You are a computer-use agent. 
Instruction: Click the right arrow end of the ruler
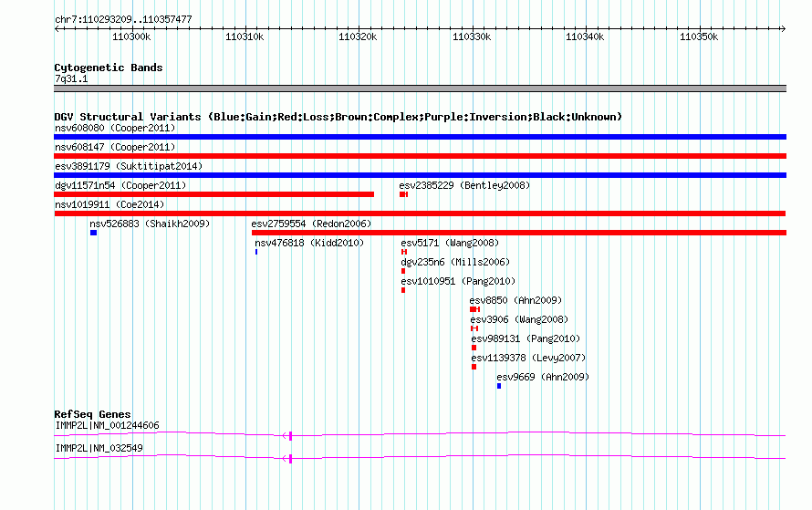click(783, 29)
